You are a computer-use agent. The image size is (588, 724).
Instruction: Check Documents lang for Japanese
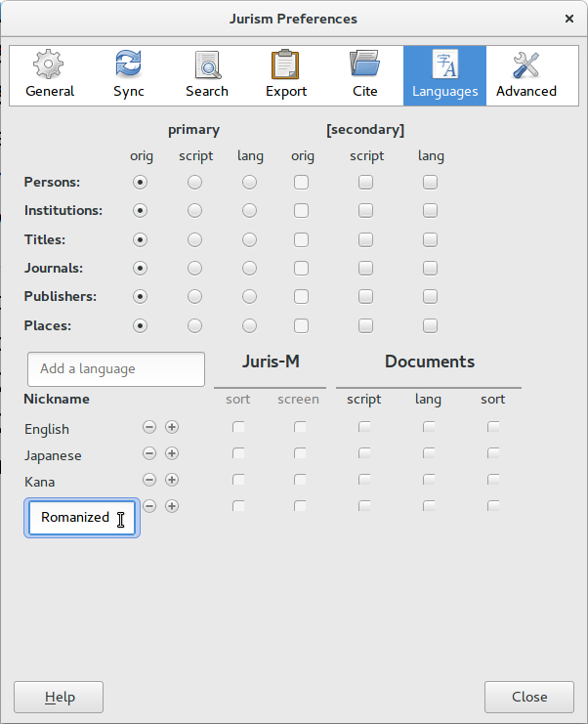[429, 453]
